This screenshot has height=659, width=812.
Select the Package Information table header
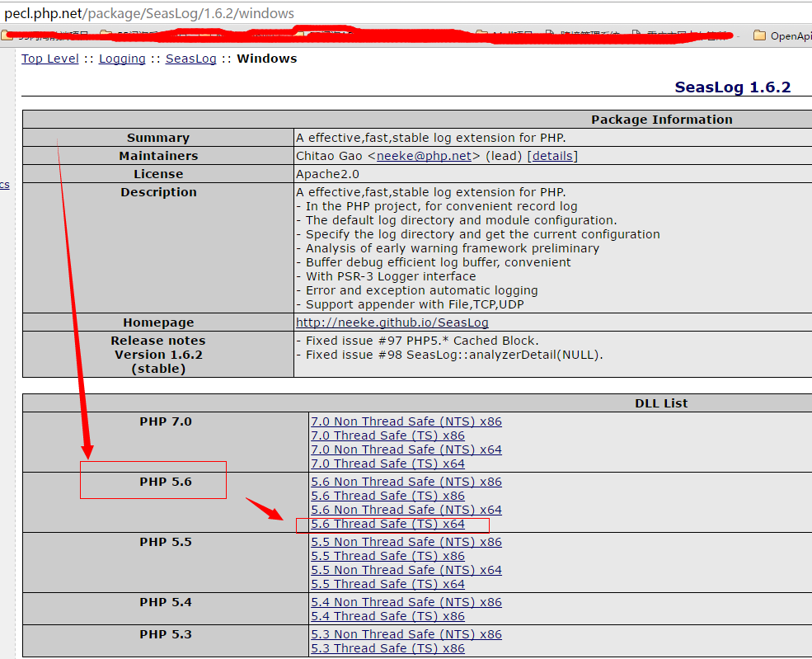(x=662, y=120)
